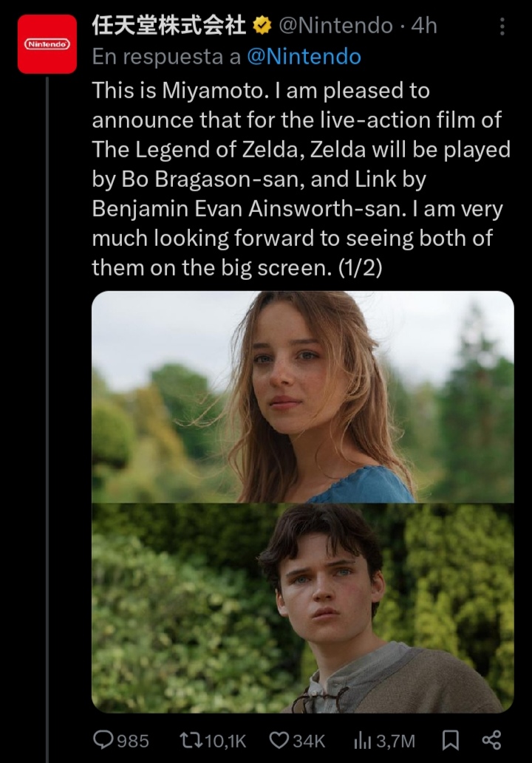Image resolution: width=532 pixels, height=763 pixels.
Task: Open the @Nintendo handle beside display name
Action: tap(335, 26)
